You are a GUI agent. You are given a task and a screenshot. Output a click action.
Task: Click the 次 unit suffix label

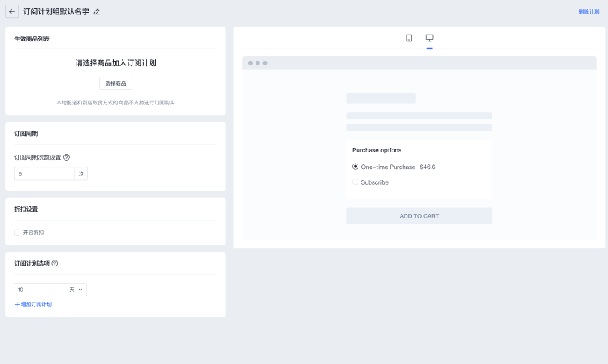(x=81, y=173)
